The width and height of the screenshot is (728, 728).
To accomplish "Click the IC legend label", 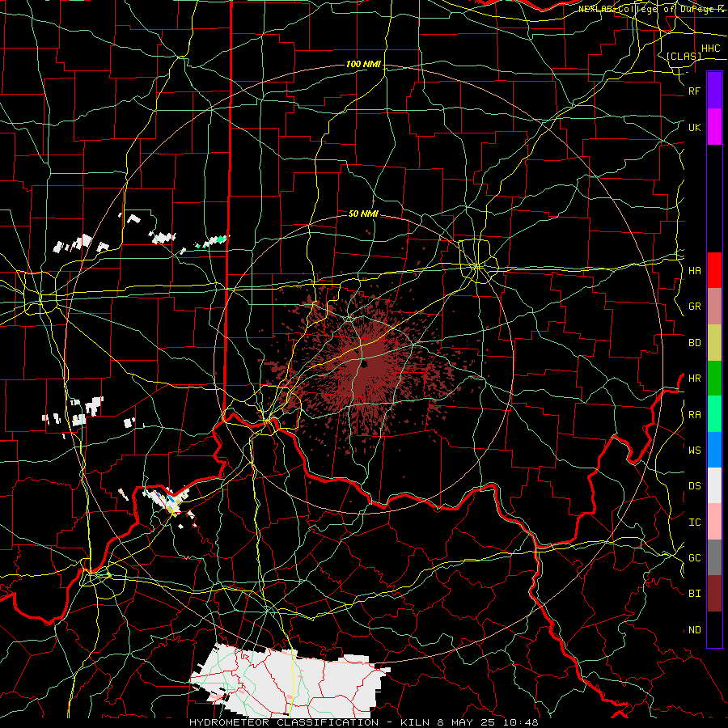I will pos(694,522).
